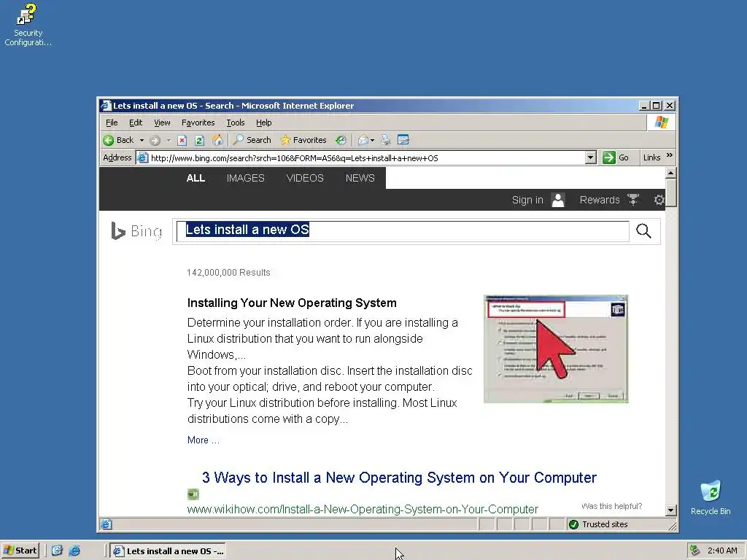
Task: Launch Internet Explorer from quick launch
Action: [x=74, y=551]
